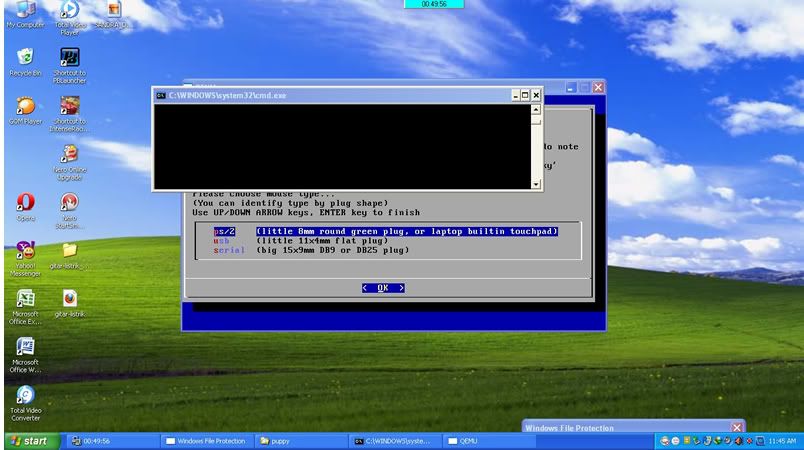Viewport: 804px width, 450px height.
Task: Switch to the QEMU taskbar item
Action: click(490, 441)
